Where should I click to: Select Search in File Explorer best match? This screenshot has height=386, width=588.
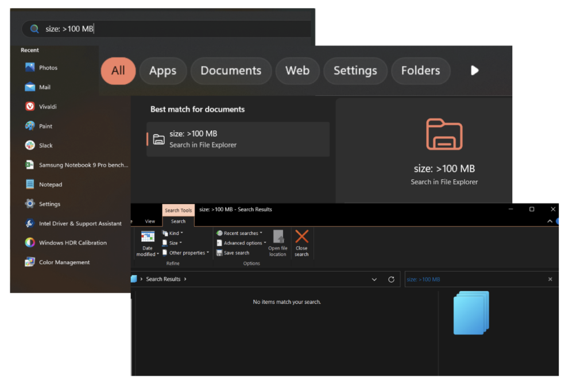pyautogui.click(x=238, y=138)
